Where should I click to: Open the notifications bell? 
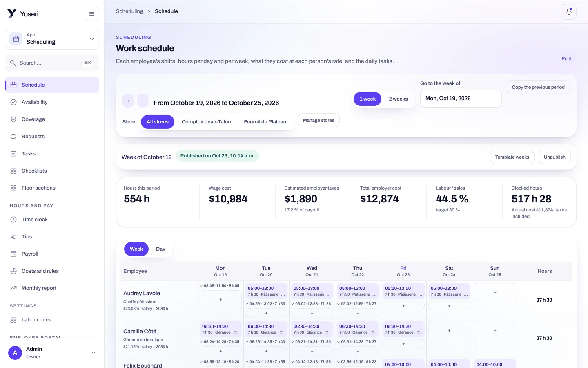click(x=569, y=11)
